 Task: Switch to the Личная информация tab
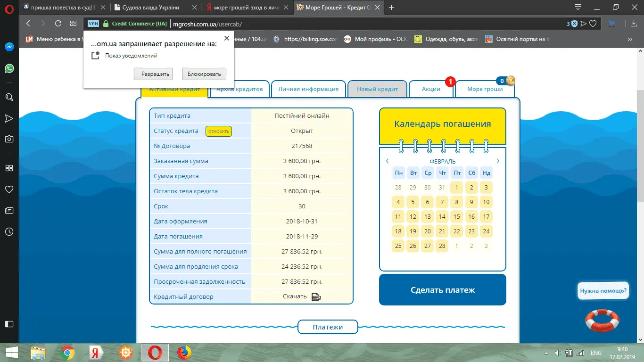coord(308,89)
